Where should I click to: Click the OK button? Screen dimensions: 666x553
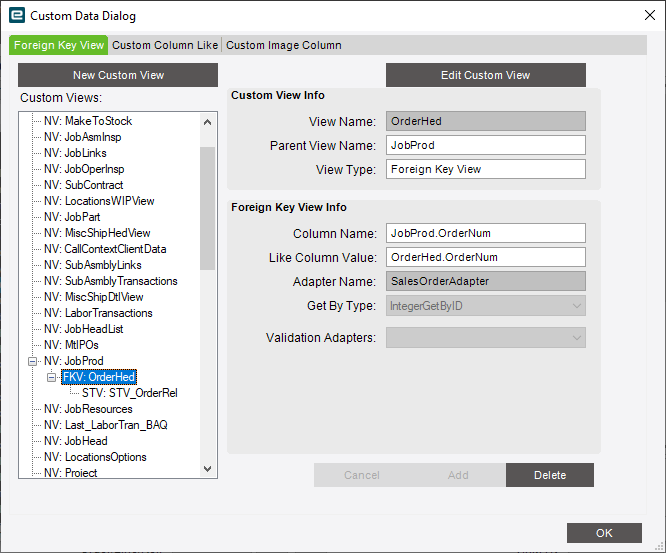click(604, 533)
